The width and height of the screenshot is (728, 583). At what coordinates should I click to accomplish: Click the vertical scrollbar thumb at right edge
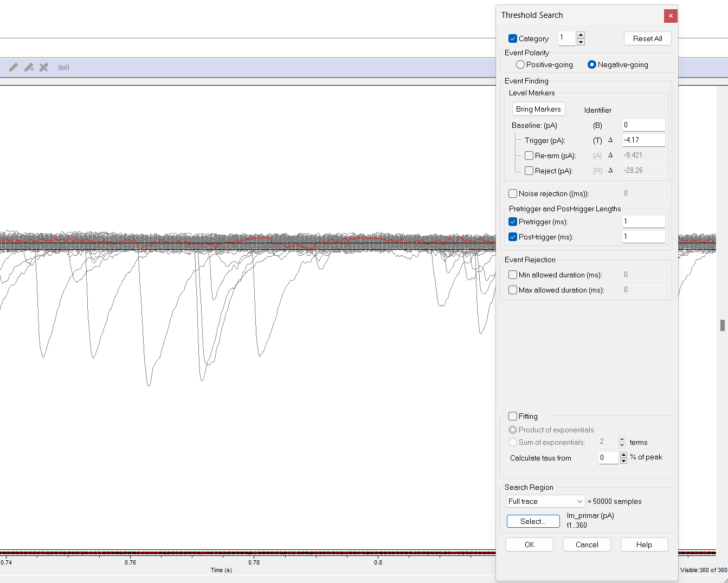tap(723, 325)
